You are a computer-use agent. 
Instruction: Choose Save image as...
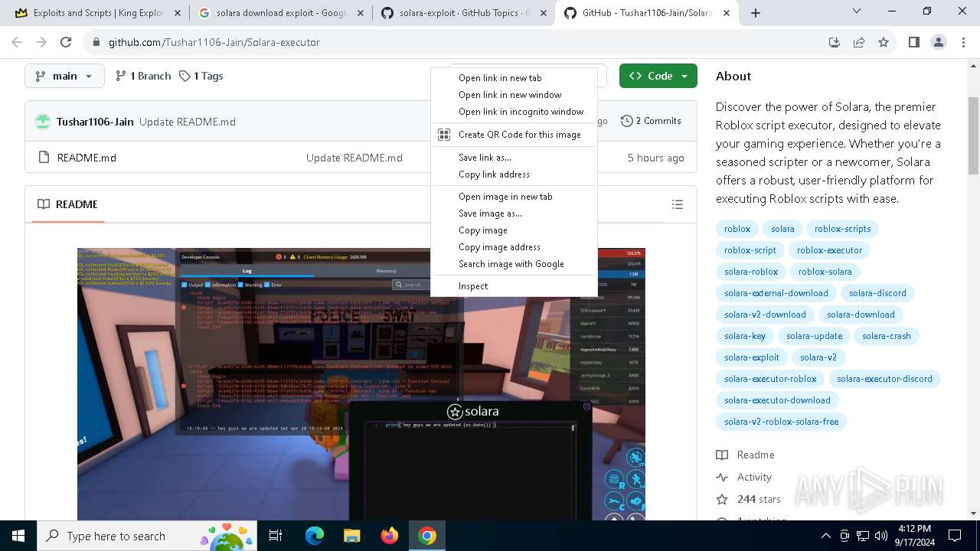point(514,214)
